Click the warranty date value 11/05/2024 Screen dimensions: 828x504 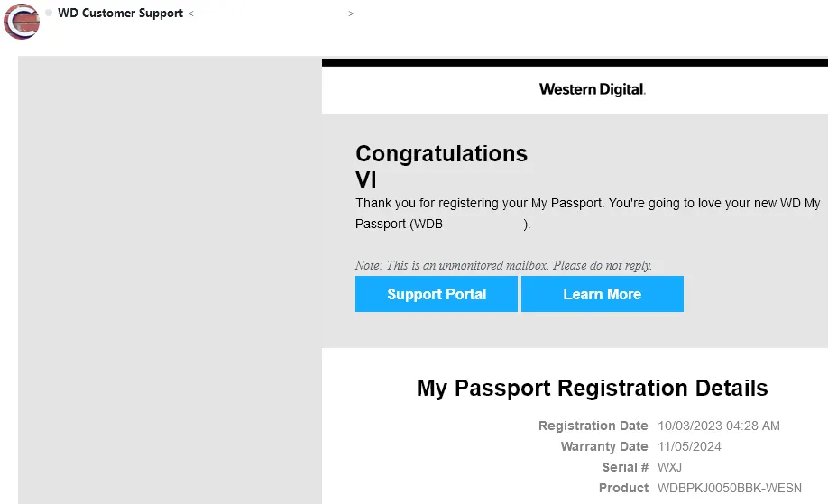[x=689, y=446]
